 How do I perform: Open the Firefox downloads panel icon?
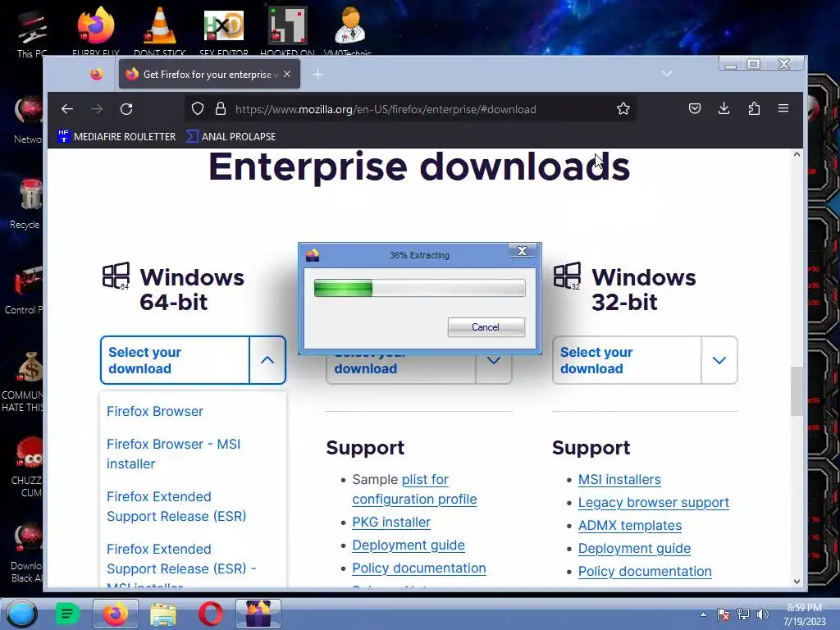724,109
